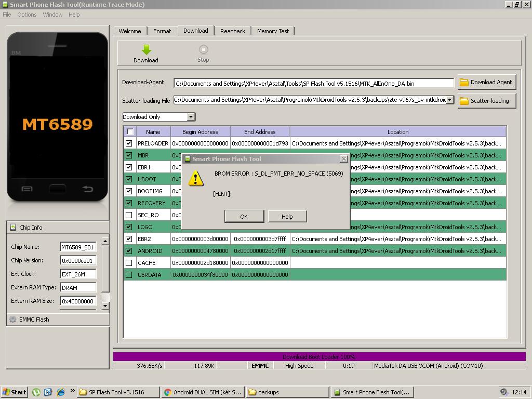Open the Download Only mode dropdown
532x399 pixels.
(191, 117)
